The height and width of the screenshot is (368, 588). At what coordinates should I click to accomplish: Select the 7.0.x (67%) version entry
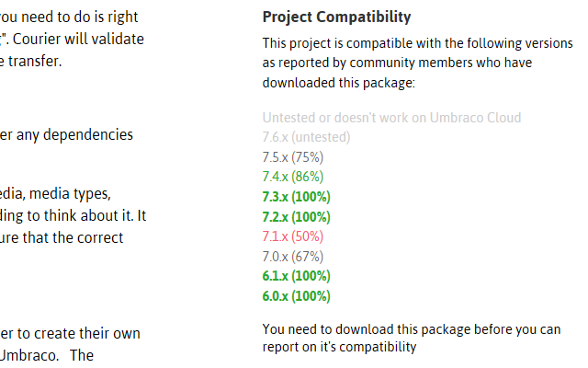coord(292,257)
